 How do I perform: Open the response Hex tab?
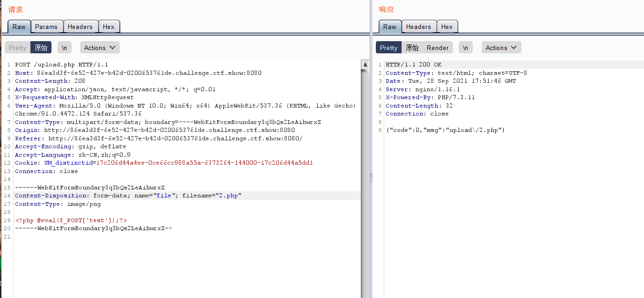[447, 27]
